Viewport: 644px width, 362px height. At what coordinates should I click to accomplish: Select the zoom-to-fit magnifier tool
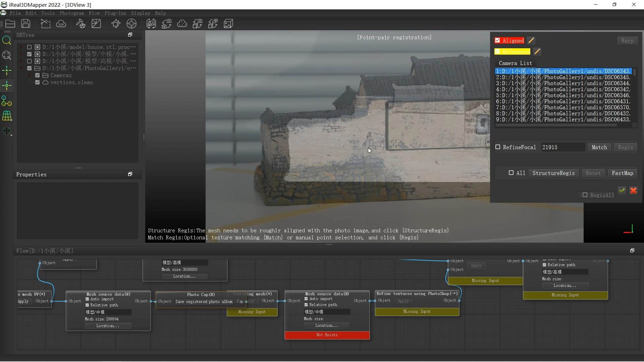click(x=7, y=55)
